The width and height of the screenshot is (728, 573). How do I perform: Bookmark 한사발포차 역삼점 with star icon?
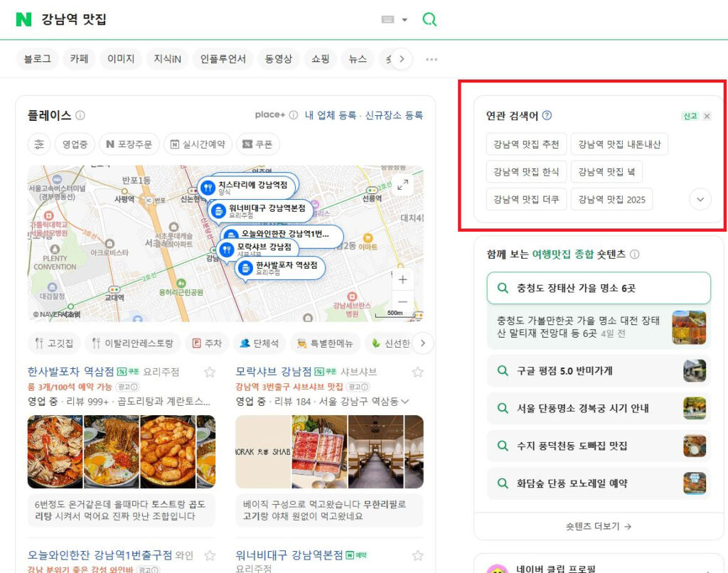[210, 372]
